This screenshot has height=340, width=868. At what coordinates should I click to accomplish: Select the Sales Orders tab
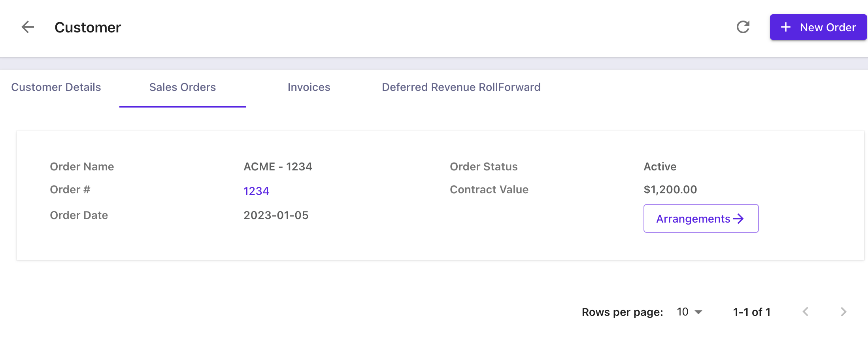tap(183, 87)
